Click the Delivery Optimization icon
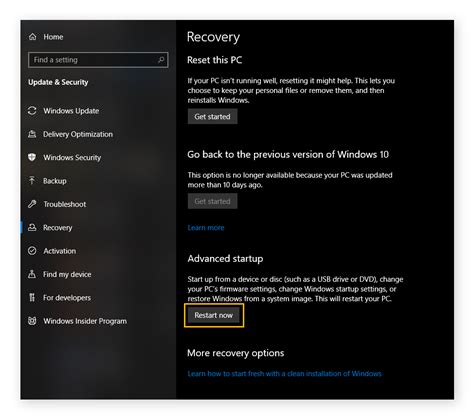Screen dimensions: 474x419 point(32,134)
